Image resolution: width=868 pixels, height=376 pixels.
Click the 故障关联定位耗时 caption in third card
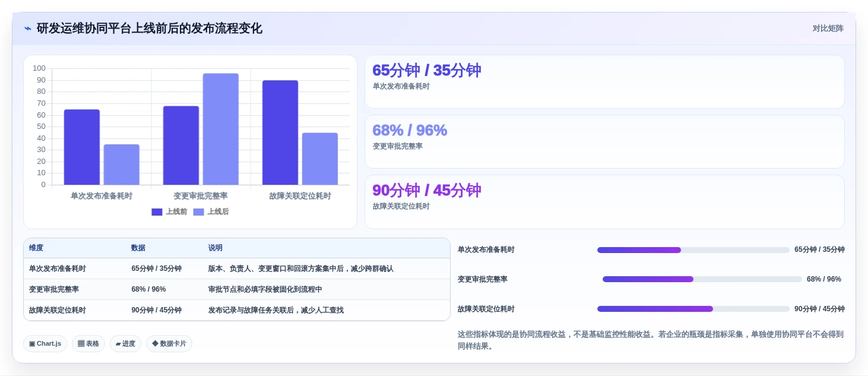(x=401, y=206)
